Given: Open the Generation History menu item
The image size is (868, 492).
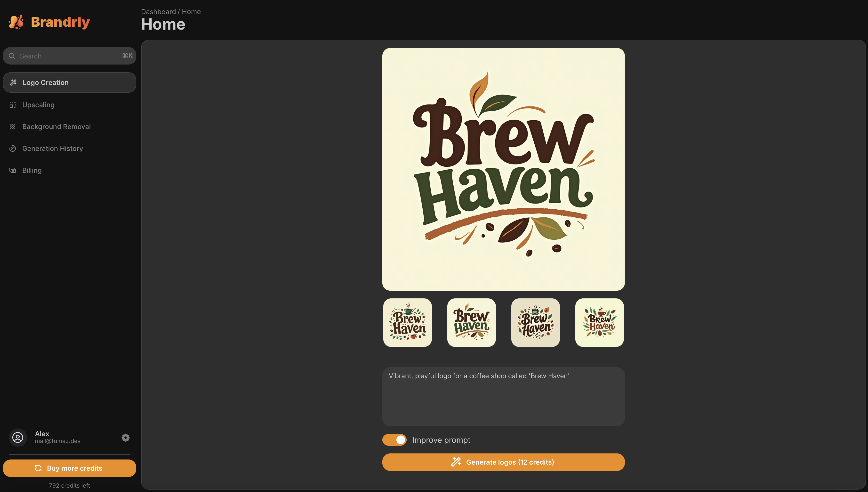Looking at the screenshot, I should [53, 149].
